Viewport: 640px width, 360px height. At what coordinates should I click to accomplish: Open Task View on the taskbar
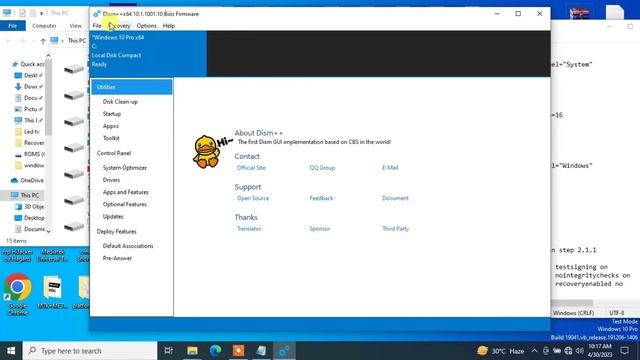168,351
